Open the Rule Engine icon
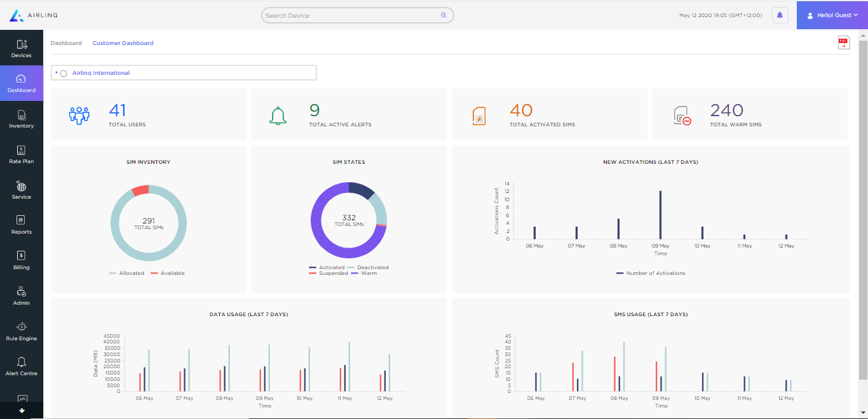Viewport: 868px width, 419px height. point(22,327)
